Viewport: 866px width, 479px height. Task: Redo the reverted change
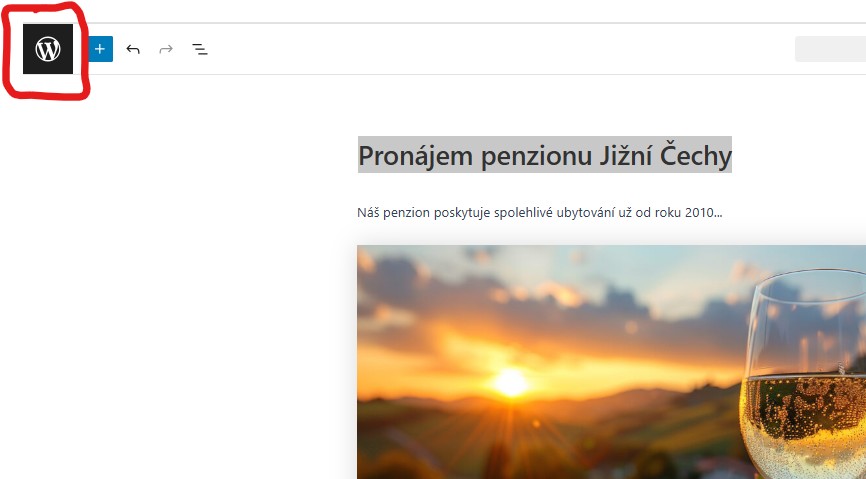pos(166,49)
